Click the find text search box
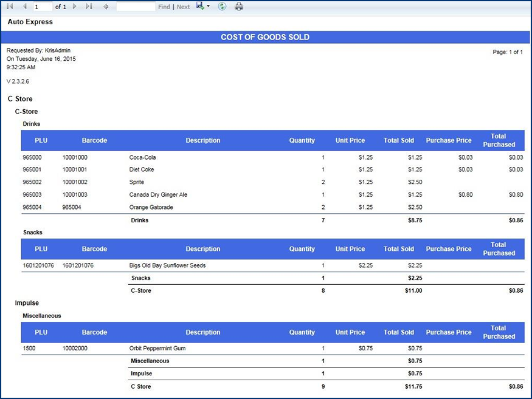This screenshot has height=399, width=532. pyautogui.click(x=136, y=7)
